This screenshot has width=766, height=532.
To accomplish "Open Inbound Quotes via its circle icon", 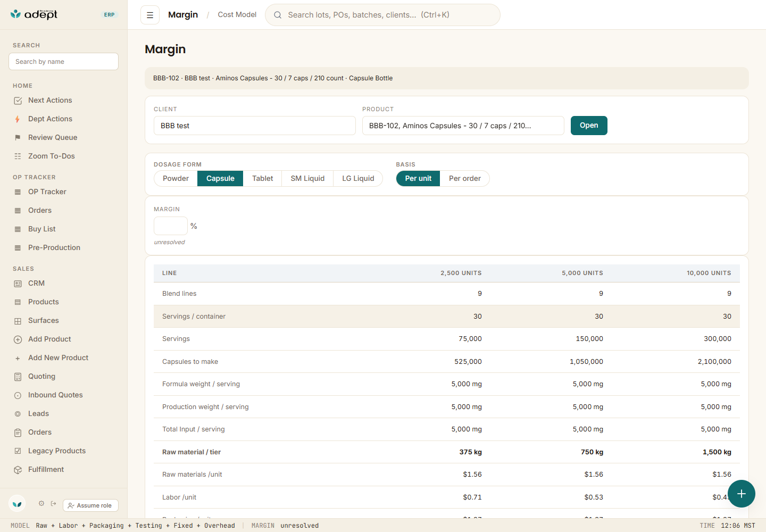I will 18,395.
